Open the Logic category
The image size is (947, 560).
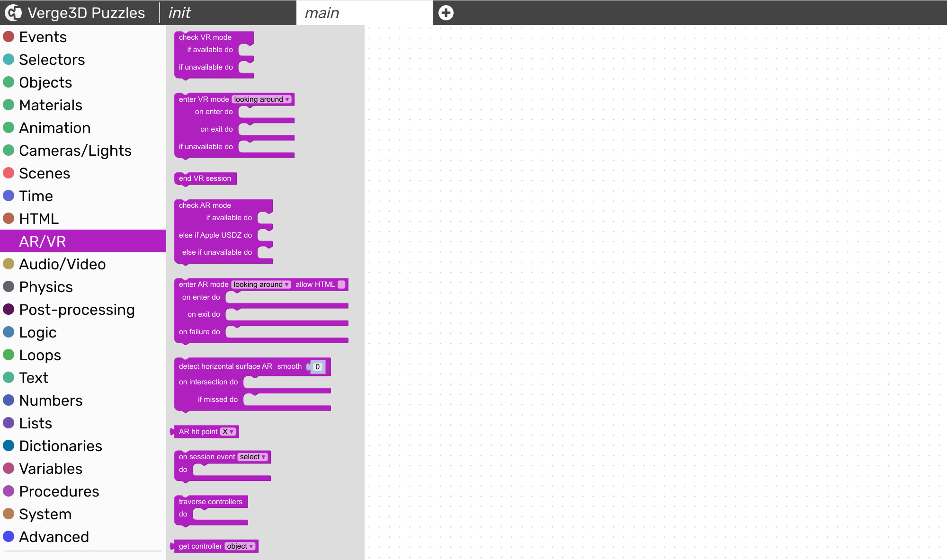click(x=83, y=332)
